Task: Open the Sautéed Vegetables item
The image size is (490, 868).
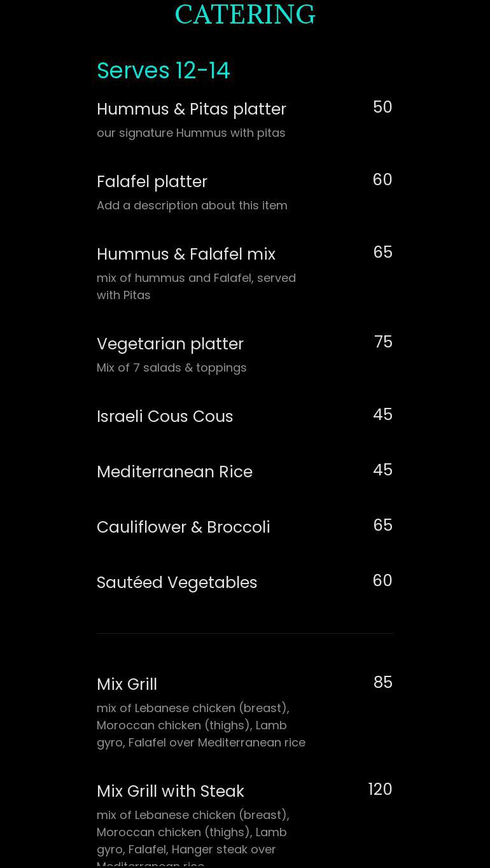Action: 177,582
